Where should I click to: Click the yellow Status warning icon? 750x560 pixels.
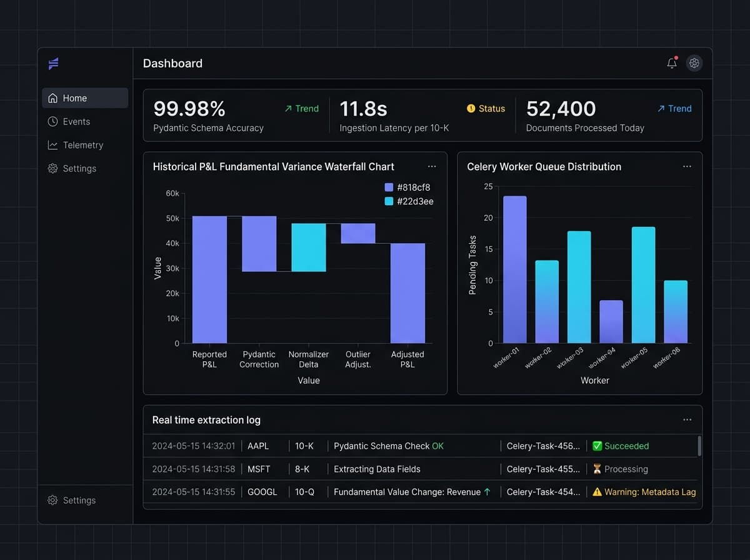click(471, 109)
